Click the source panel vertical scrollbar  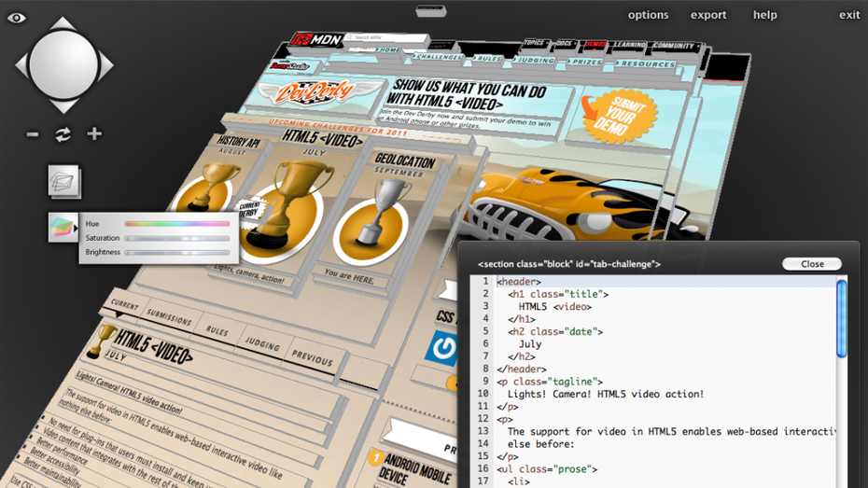pos(842,319)
